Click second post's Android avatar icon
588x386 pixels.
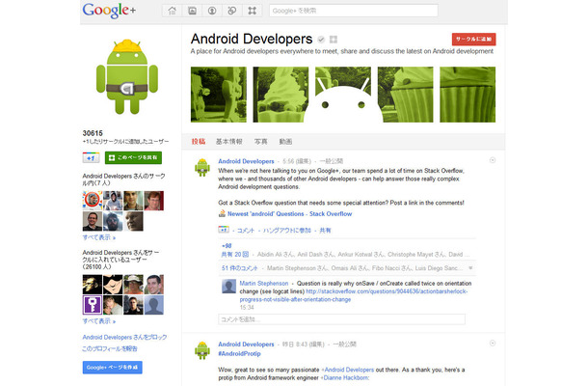click(202, 350)
